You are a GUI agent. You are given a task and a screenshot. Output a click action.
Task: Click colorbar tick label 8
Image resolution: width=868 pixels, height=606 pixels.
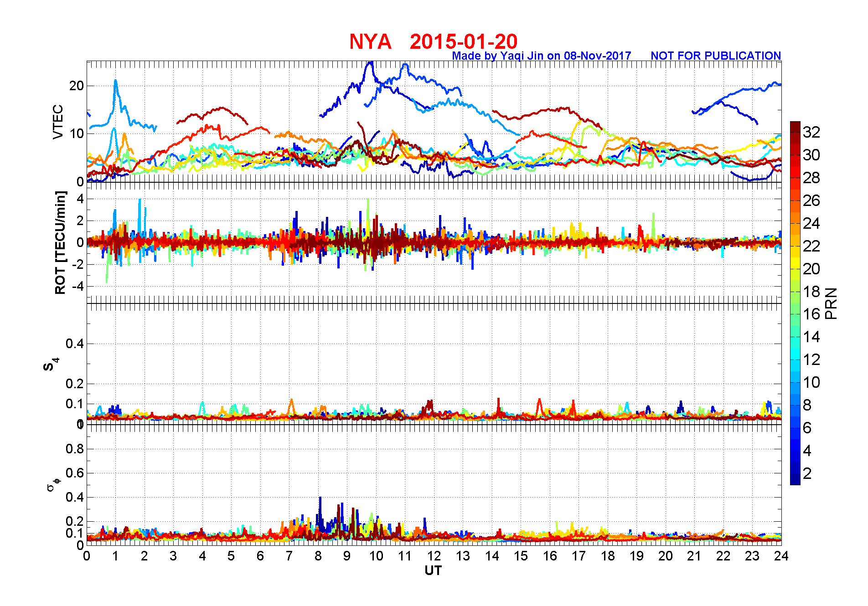pyautogui.click(x=807, y=405)
